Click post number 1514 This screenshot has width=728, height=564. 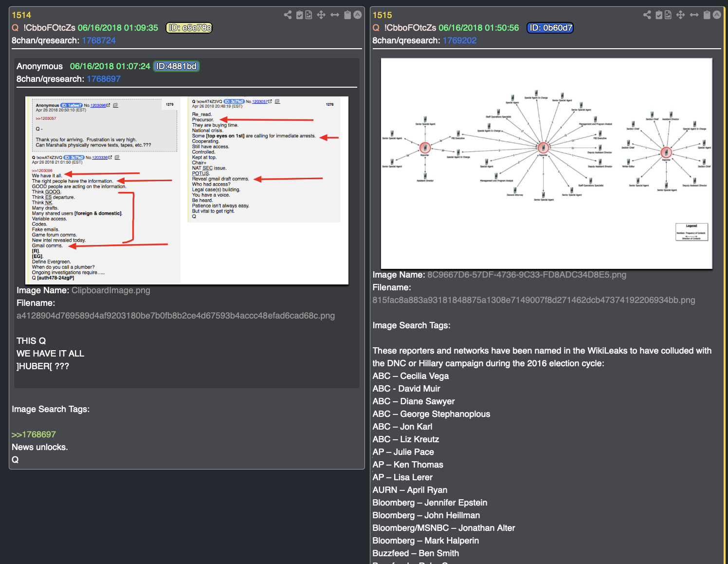[21, 15]
